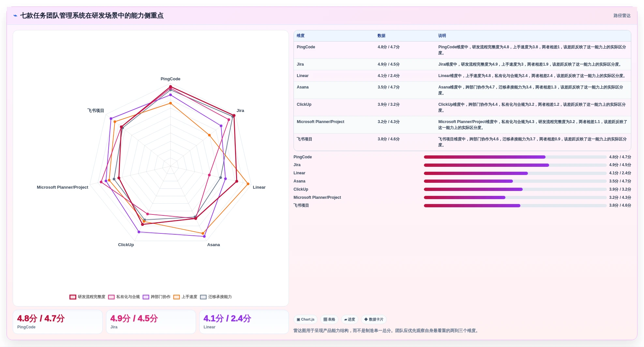Click the ClickUp axis label on the radar

126,245
